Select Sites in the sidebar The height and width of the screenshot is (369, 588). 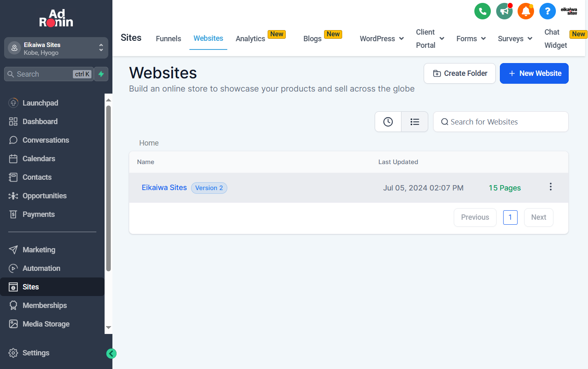52,287
